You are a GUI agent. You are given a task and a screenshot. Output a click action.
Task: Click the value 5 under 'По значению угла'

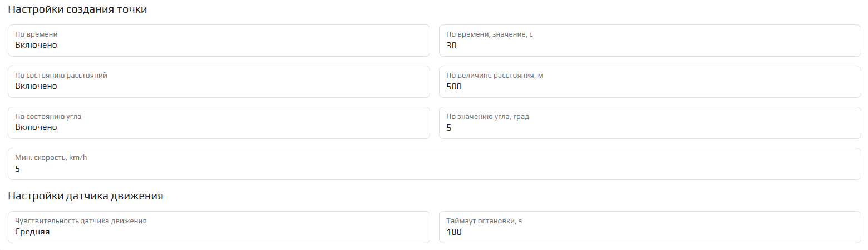pos(449,128)
